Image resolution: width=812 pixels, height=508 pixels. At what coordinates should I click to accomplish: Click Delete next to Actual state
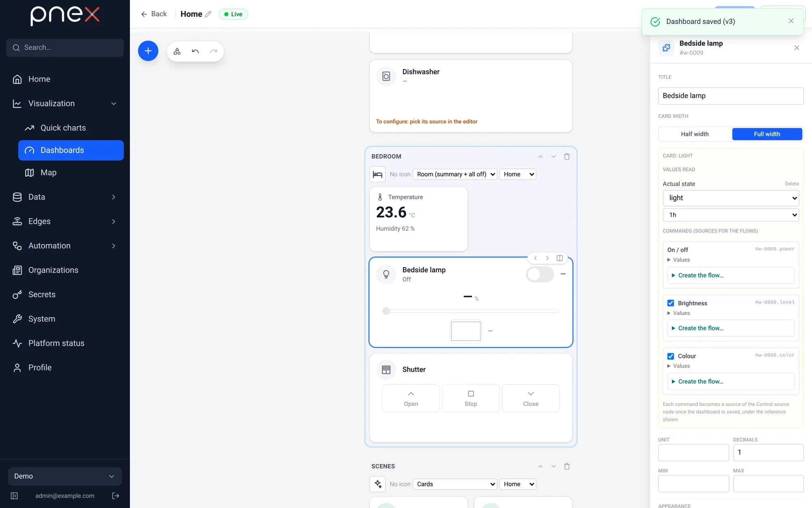pos(792,184)
